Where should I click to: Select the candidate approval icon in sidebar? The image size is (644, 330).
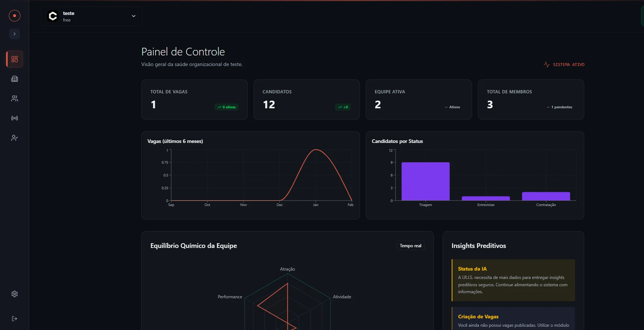14,137
